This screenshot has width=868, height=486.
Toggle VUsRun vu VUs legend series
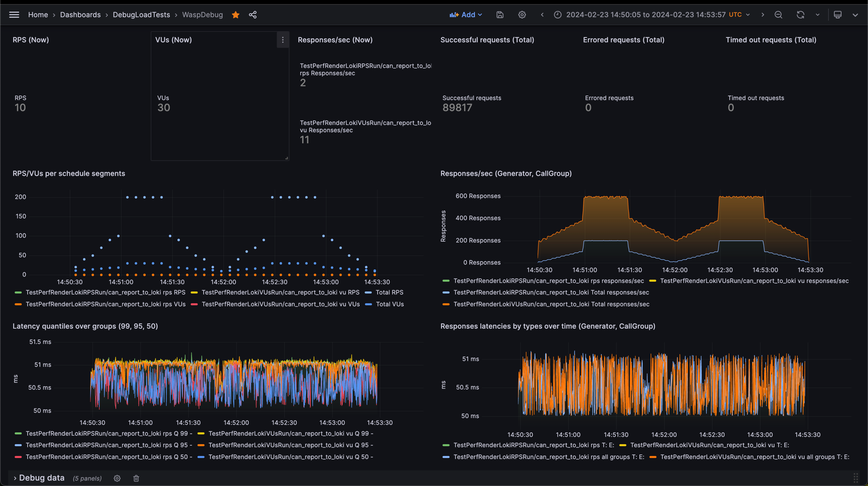pos(280,304)
